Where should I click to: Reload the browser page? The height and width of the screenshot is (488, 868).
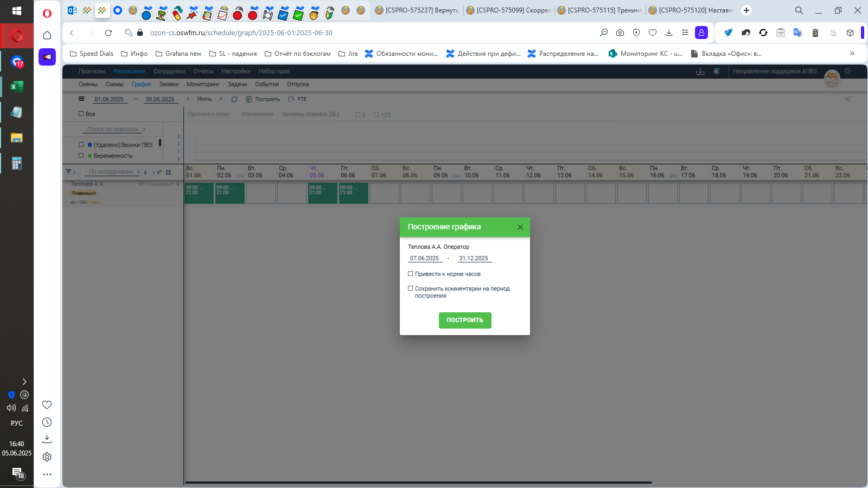tap(108, 33)
